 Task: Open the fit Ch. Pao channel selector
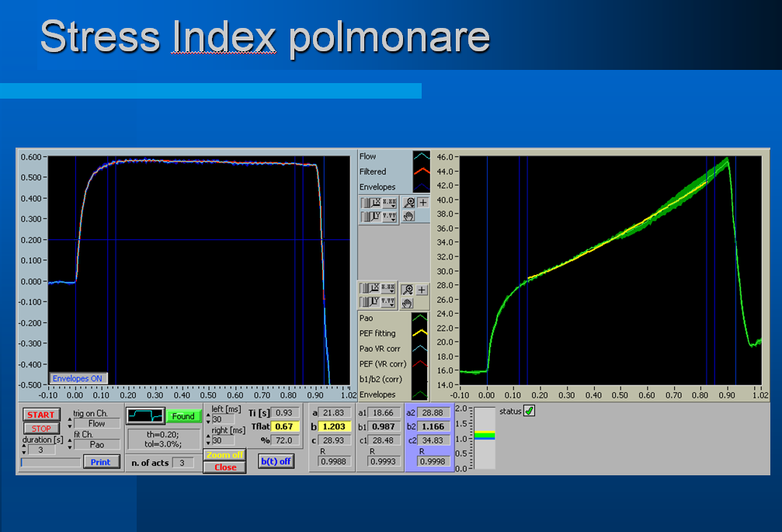coord(96,444)
